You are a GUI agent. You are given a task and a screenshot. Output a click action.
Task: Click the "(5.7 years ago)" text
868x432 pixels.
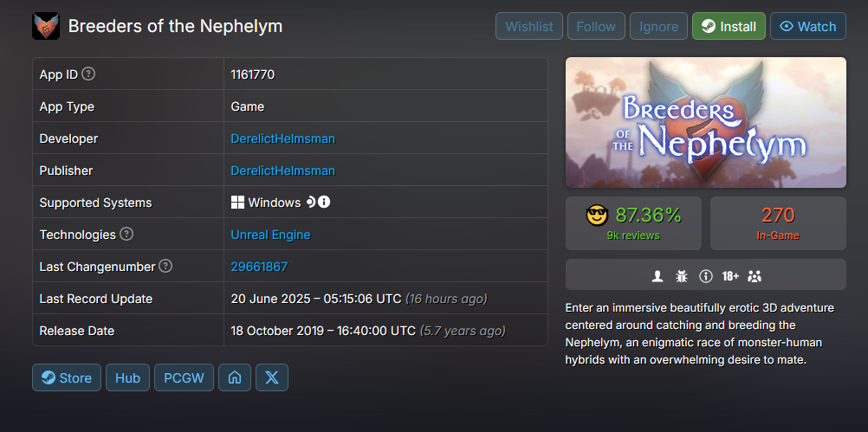click(463, 331)
